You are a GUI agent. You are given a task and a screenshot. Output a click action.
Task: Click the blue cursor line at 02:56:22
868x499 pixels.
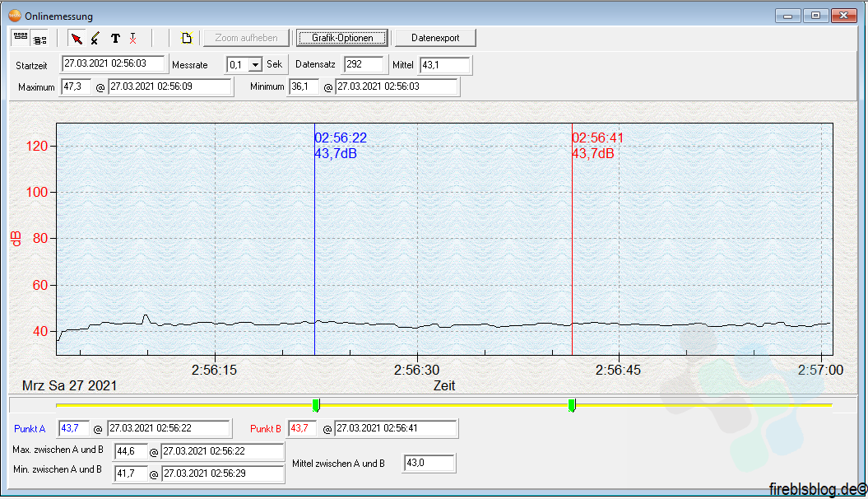coord(314,247)
